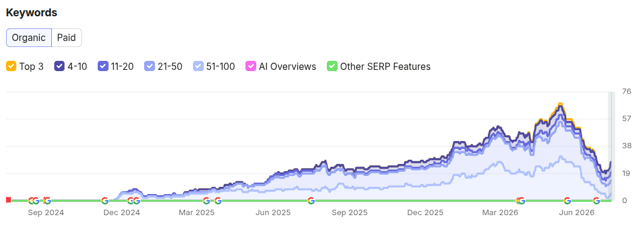The image size is (644, 229).
Task: Click the Google update marker cluster near Mar 2026
Action: coord(520,201)
